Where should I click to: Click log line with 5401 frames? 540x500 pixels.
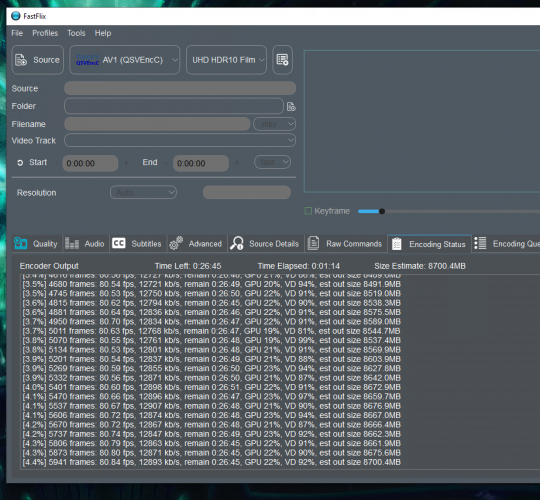[211, 387]
